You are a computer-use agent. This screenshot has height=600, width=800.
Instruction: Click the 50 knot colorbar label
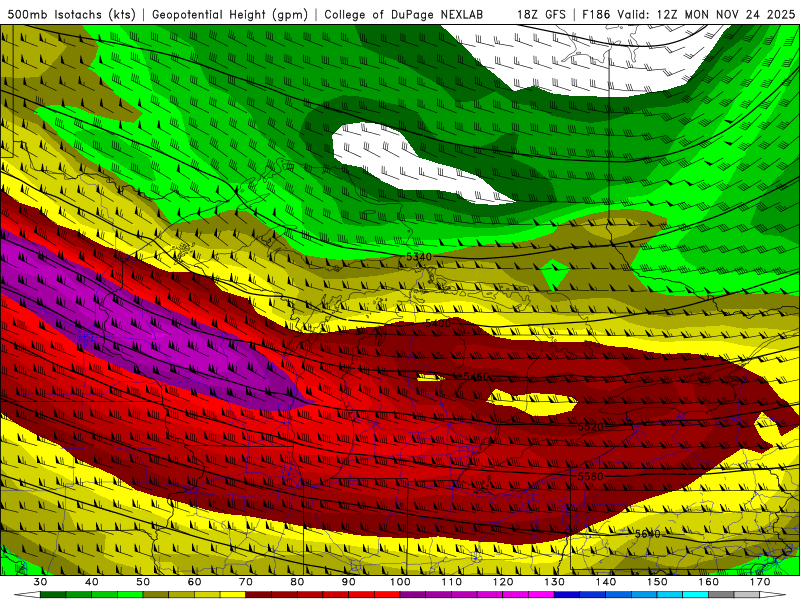point(143,582)
